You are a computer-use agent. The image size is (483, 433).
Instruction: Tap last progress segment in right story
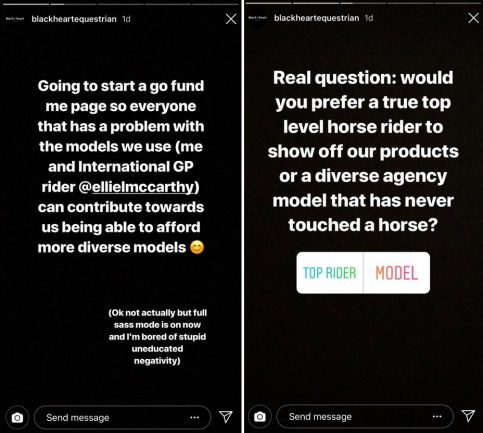(457, 3)
